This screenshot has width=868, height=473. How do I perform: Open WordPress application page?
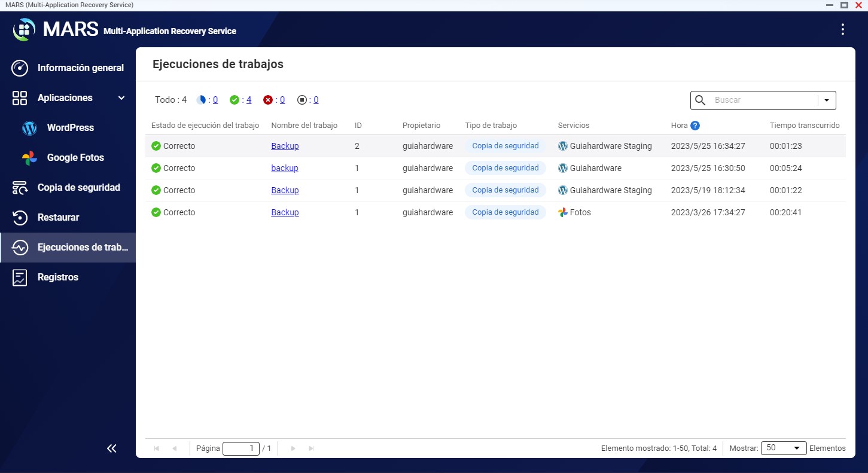pos(71,128)
